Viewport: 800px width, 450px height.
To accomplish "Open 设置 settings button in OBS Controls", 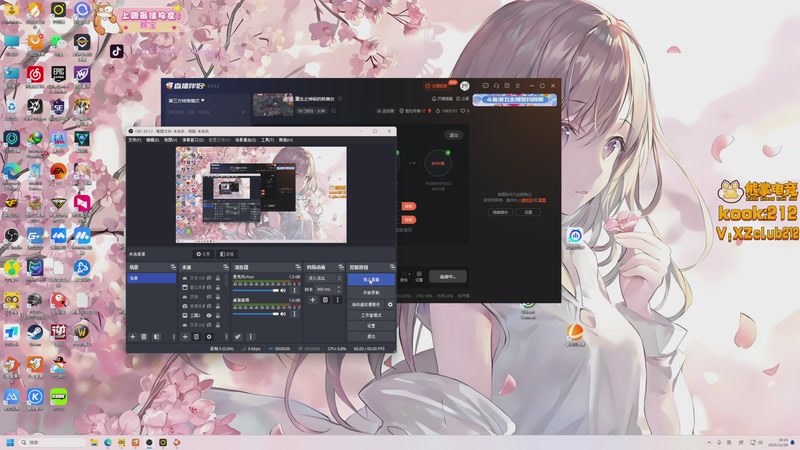I will pos(371,326).
